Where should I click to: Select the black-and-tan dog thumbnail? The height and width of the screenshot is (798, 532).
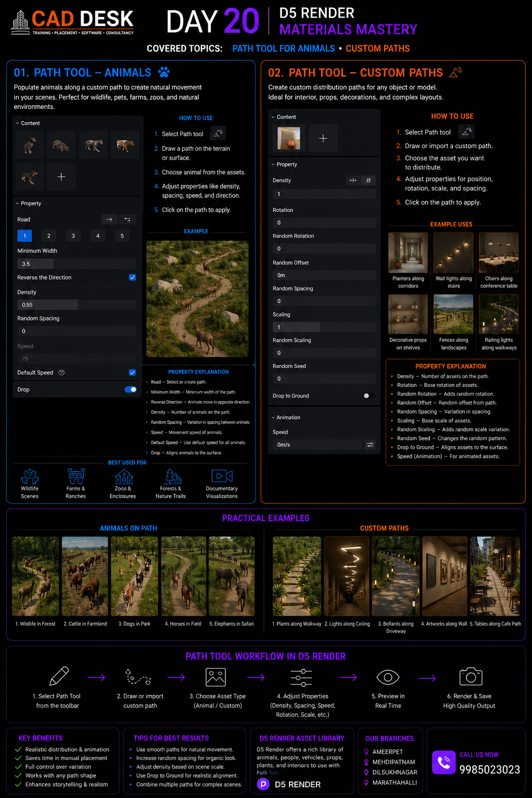tap(30, 177)
